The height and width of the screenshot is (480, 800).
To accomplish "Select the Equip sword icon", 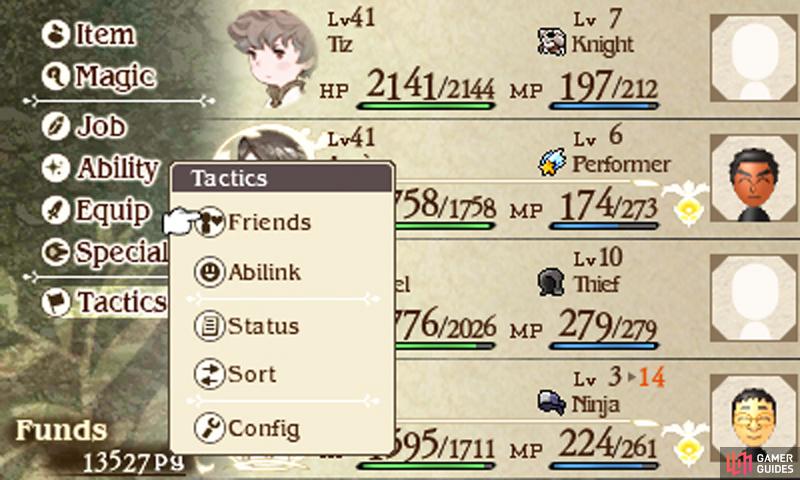I will [x=56, y=211].
